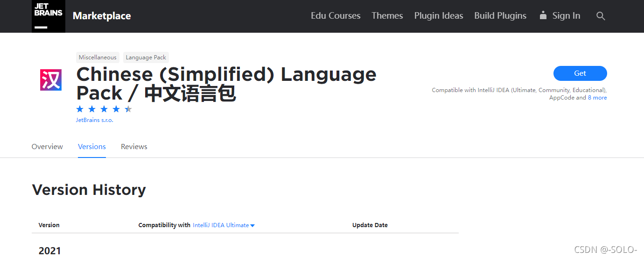644x258 pixels.
Task: Click the Chinese language pack plugin icon
Action: pos(50,80)
